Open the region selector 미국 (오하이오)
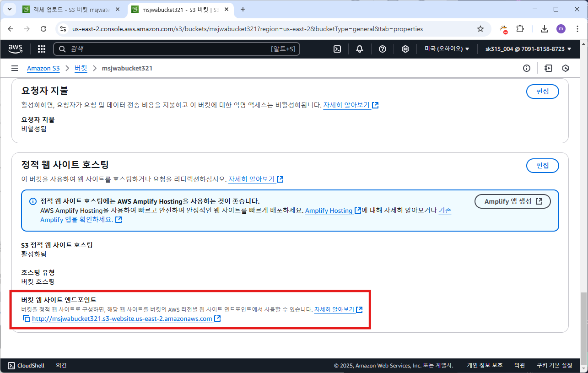The height and width of the screenshot is (373, 588). [x=447, y=49]
